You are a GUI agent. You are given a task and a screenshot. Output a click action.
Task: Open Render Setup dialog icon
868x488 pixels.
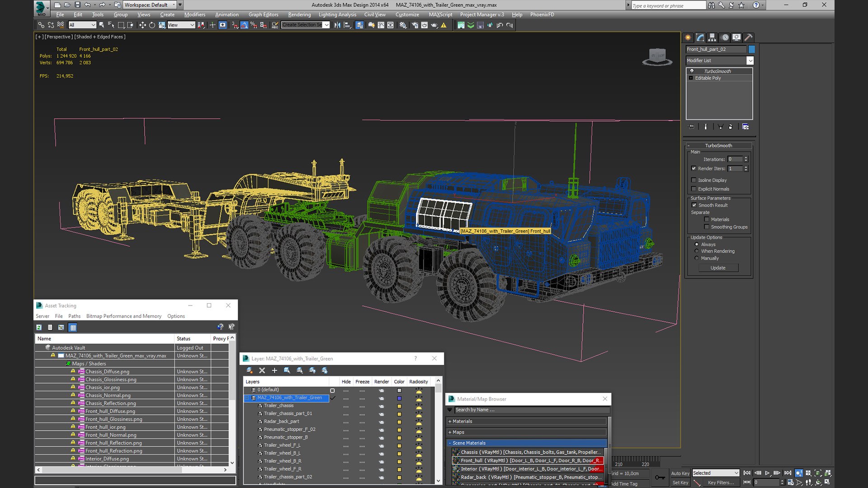(415, 25)
